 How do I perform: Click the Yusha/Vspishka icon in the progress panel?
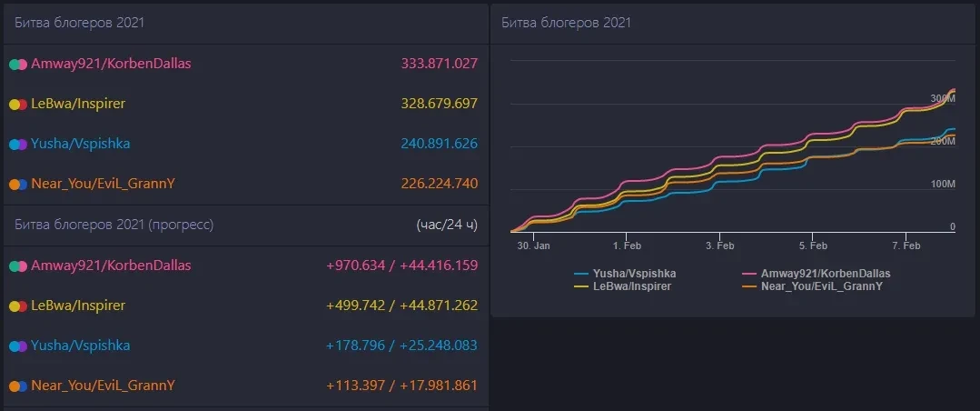(17, 346)
